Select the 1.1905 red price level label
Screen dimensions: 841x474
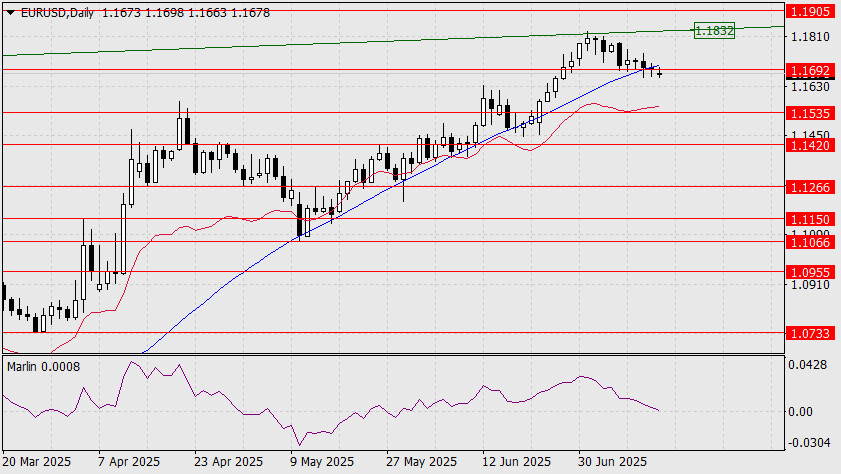click(811, 11)
